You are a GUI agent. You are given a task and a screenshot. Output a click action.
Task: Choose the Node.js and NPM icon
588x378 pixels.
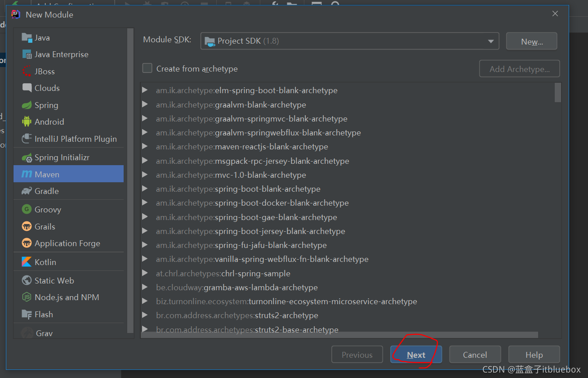point(27,297)
